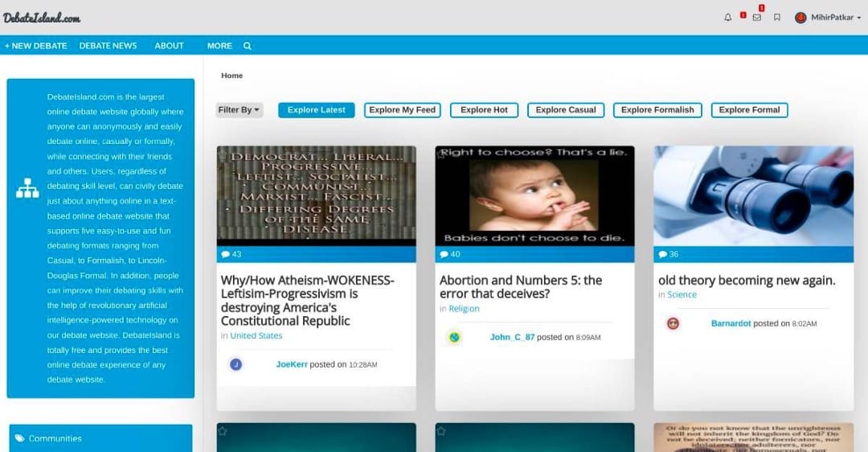Click Barnardot's avatar icon
Screen dimensions: 868x452
click(x=673, y=323)
